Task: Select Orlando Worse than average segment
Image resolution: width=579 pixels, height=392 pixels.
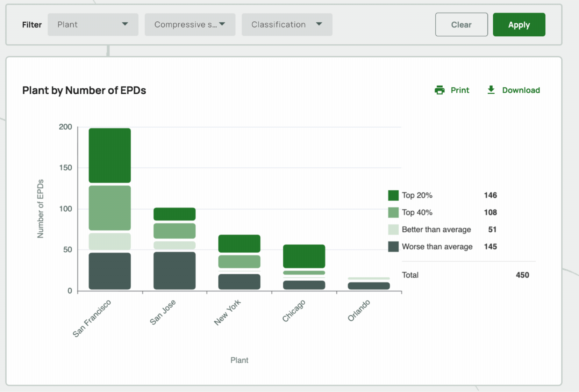Action: tap(369, 286)
